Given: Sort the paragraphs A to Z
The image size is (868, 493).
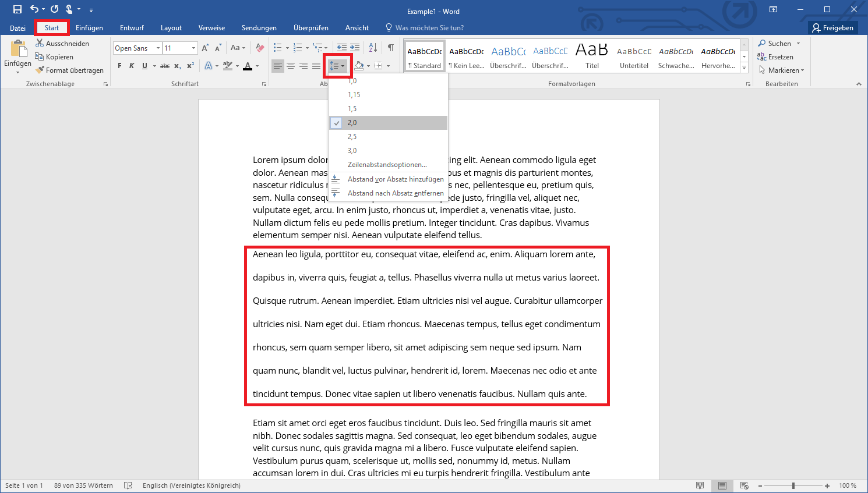Looking at the screenshot, I should coord(373,48).
